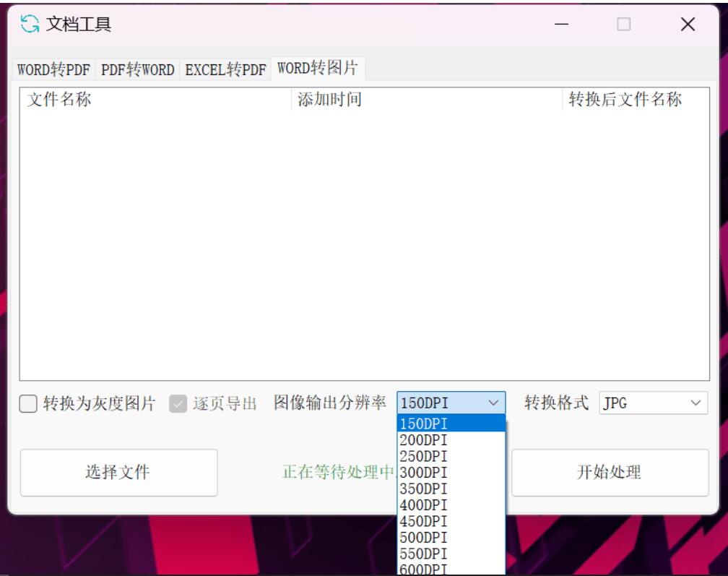Click the 正在等待处理中 status text
This screenshot has height=576, width=728.
(339, 473)
